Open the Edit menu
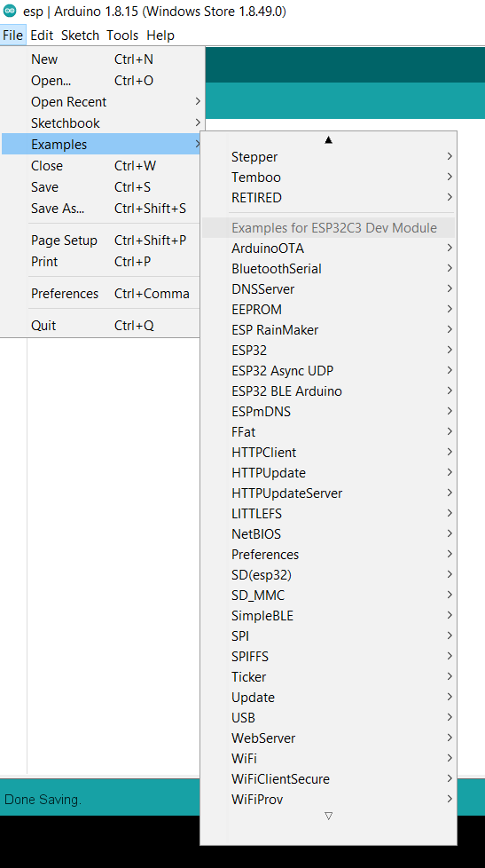 pyautogui.click(x=42, y=36)
